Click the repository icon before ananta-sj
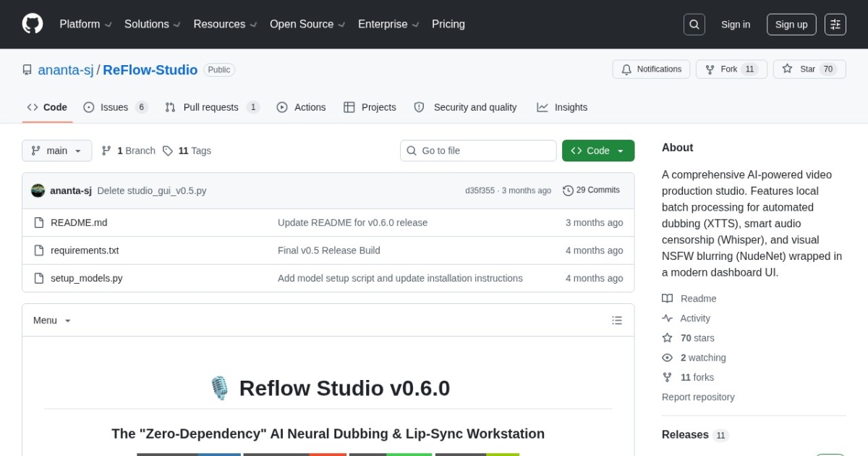This screenshot has height=456, width=868. pos(27,70)
